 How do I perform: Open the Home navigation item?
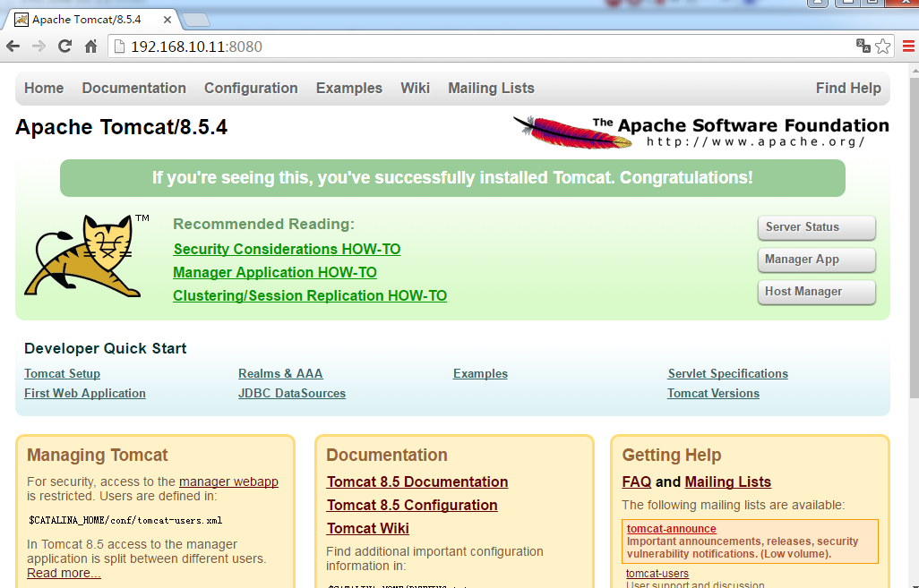coord(44,88)
